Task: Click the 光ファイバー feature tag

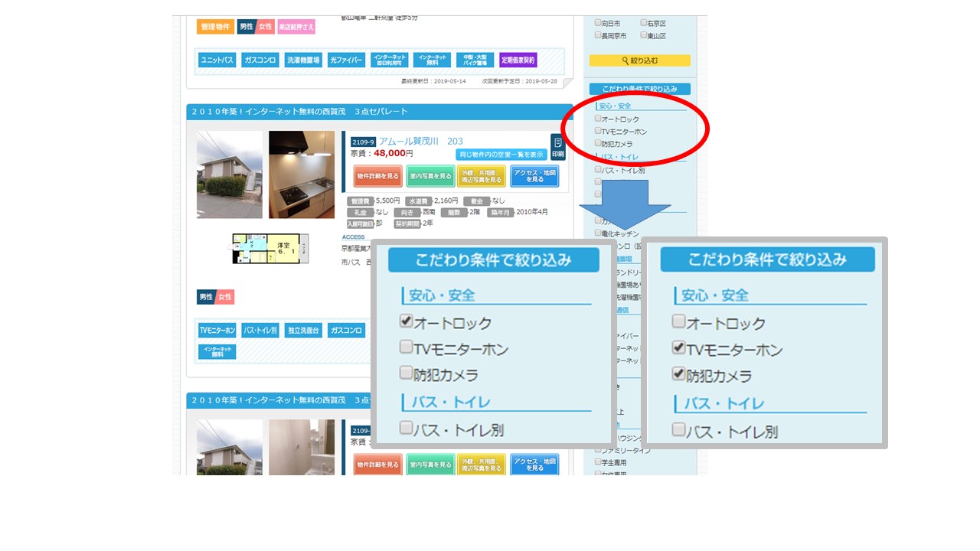Action: coord(347,60)
